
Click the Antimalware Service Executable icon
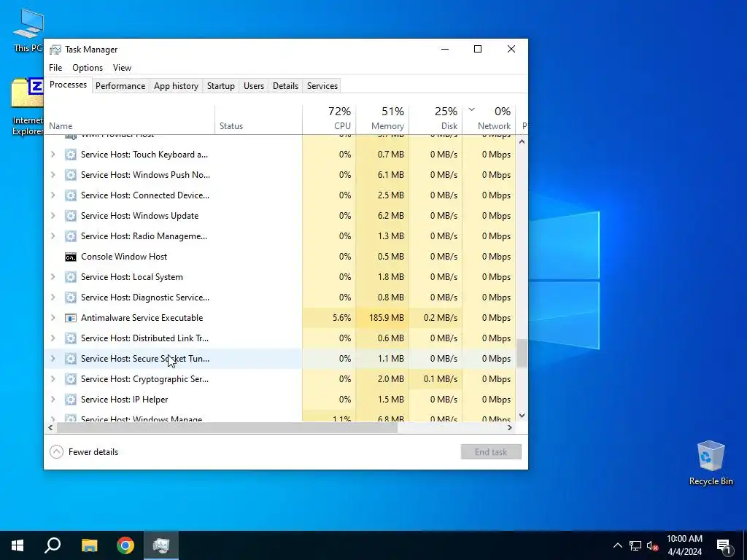[71, 318]
